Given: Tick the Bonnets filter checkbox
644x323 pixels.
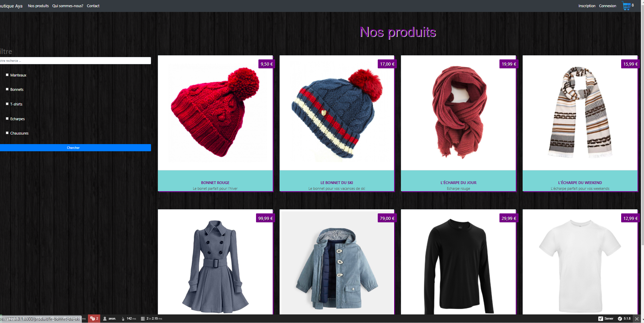Looking at the screenshot, I should pyautogui.click(x=7, y=89).
